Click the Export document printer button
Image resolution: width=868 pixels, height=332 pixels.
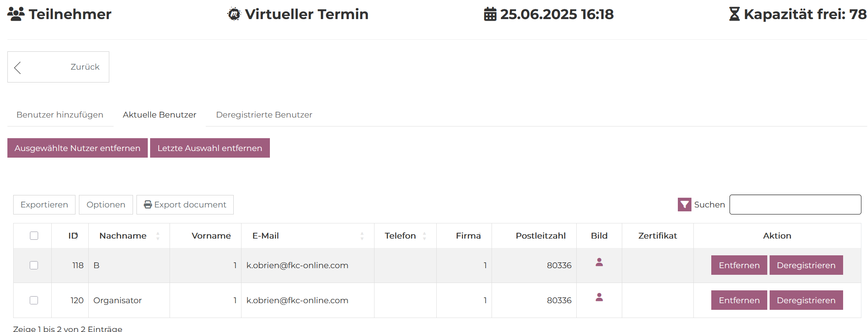pyautogui.click(x=185, y=205)
